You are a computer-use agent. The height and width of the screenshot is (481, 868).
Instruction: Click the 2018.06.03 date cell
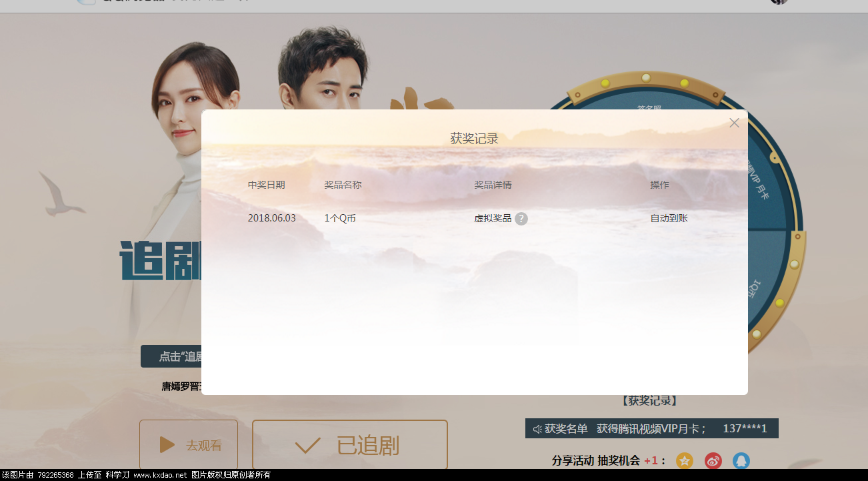(271, 218)
